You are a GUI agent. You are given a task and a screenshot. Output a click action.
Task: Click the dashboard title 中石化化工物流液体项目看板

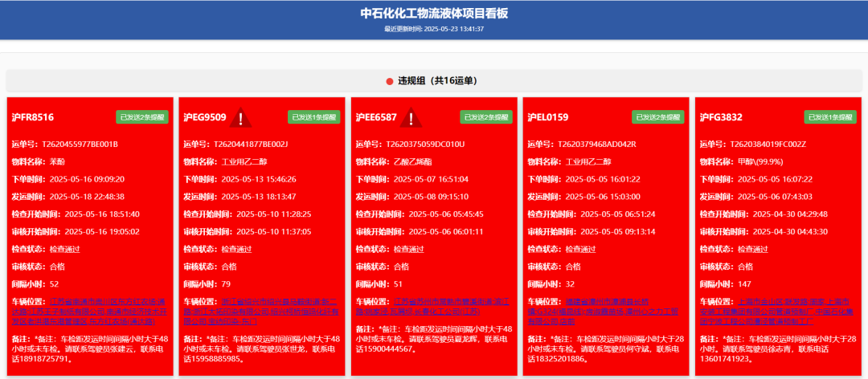(x=433, y=14)
